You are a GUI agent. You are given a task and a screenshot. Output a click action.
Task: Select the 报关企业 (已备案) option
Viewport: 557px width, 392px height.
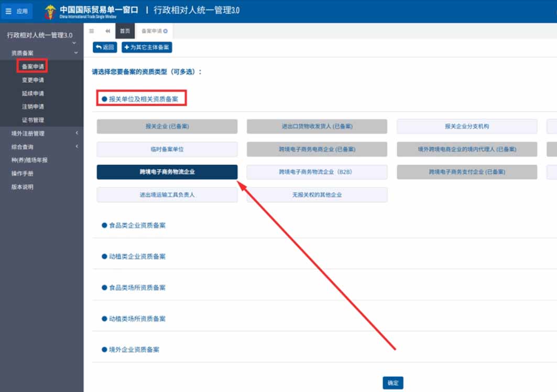[x=167, y=126]
